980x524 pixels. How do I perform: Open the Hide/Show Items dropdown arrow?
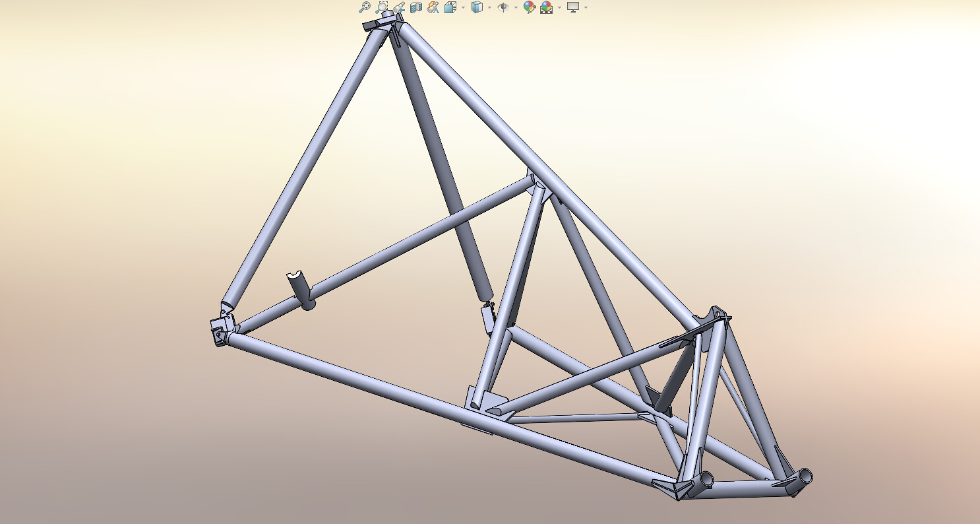point(516,8)
